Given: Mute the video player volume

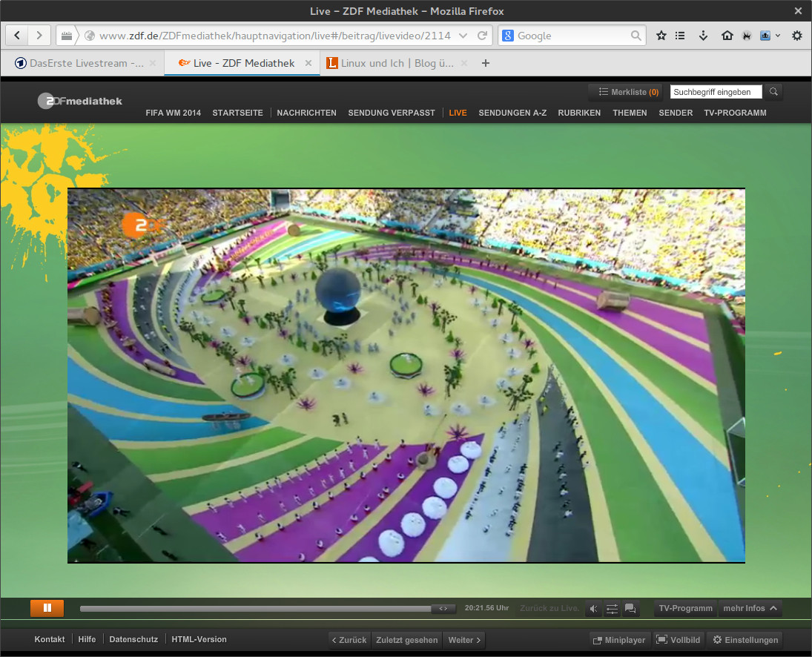Looking at the screenshot, I should click(x=593, y=609).
